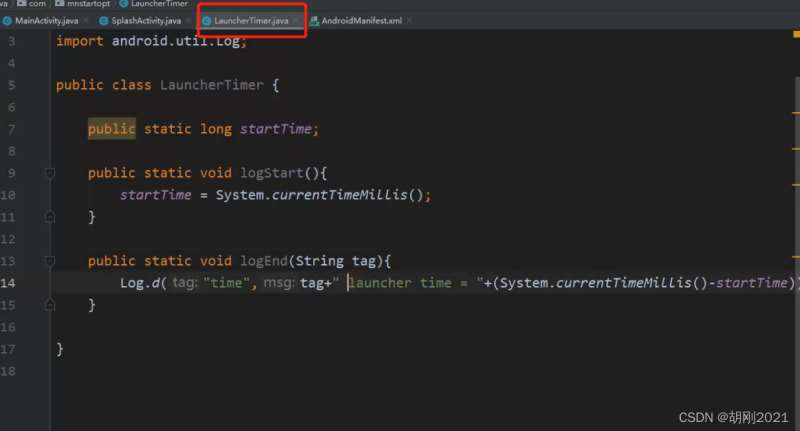Viewport: 800px width, 431px height.
Task: Click 'System.currentTimeMillis()' on line 10
Action: 319,195
